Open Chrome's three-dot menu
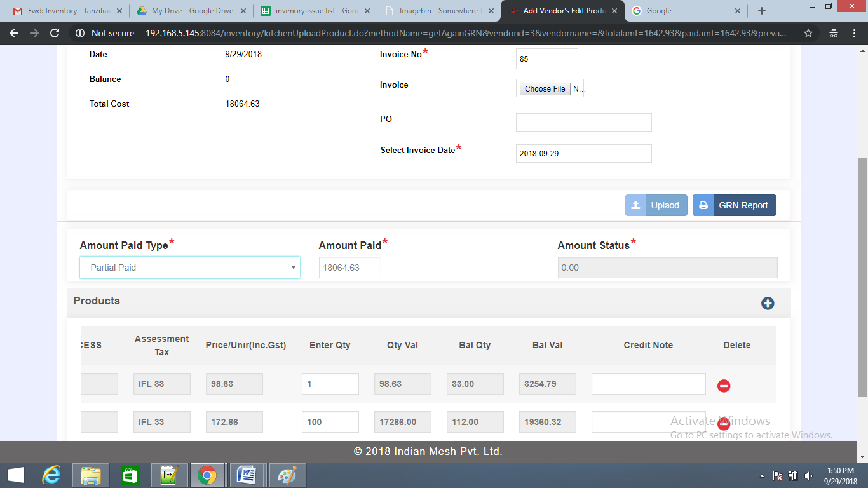 [x=854, y=33]
